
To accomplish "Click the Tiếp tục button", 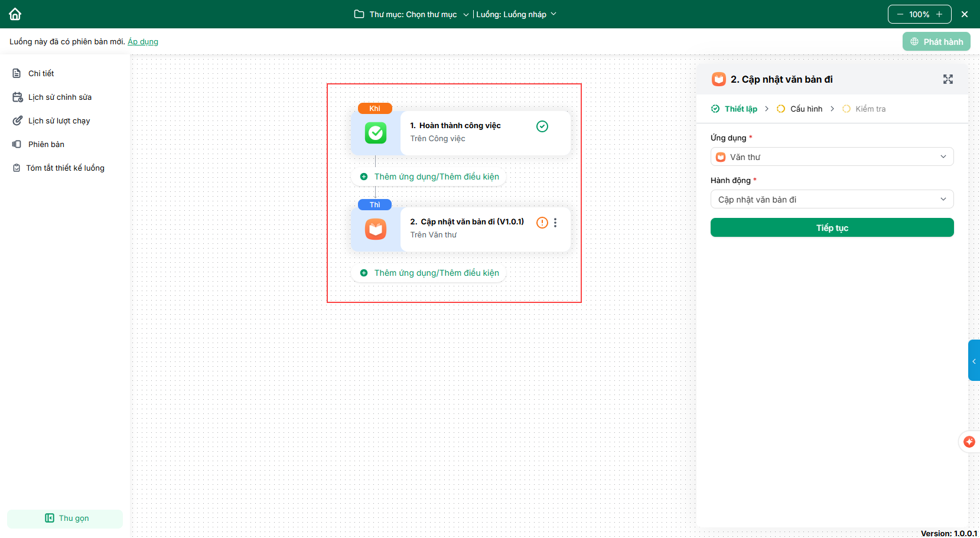I will 832,228.
